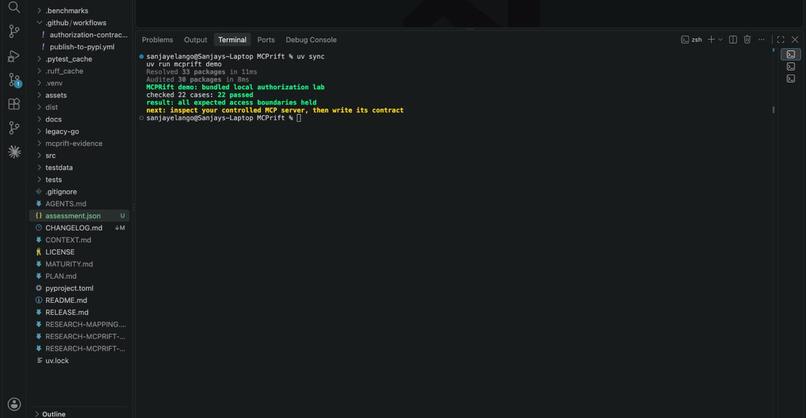Click the zsh shell profile label

coord(691,40)
